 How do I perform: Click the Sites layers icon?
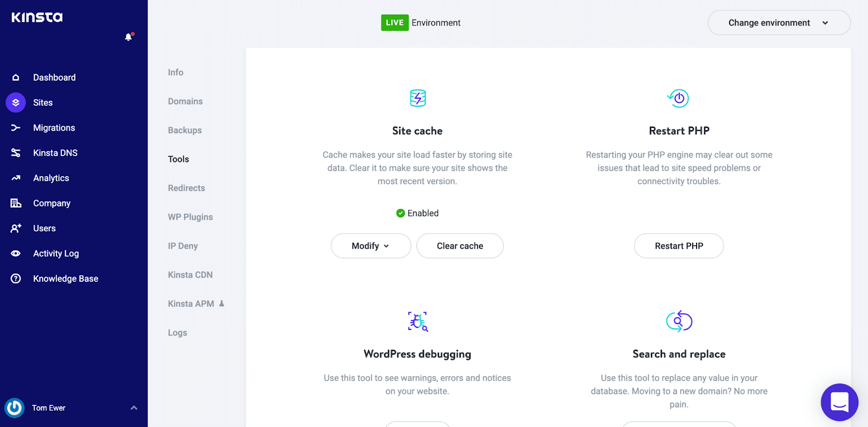[x=16, y=102]
